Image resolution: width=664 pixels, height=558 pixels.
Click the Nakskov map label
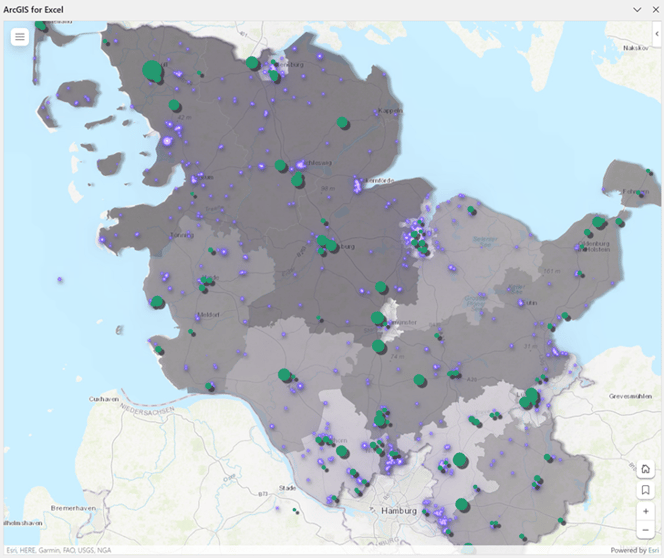pos(636,48)
